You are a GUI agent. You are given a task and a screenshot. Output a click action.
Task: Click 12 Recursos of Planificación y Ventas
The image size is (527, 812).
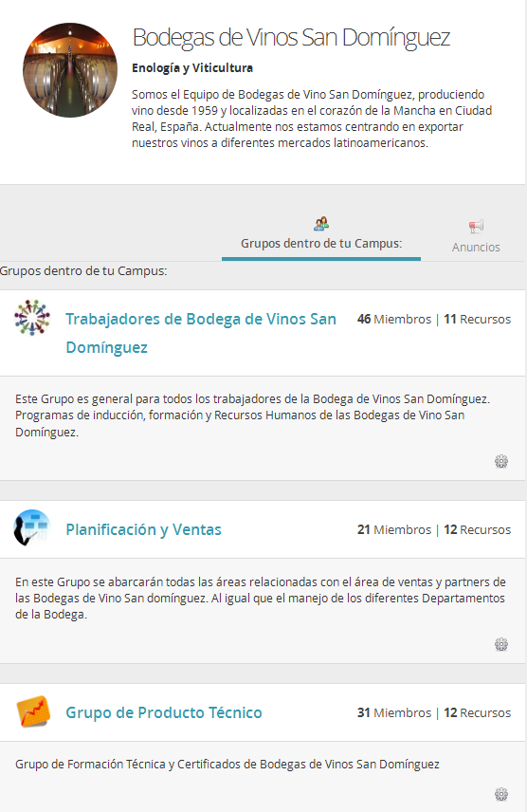478,529
